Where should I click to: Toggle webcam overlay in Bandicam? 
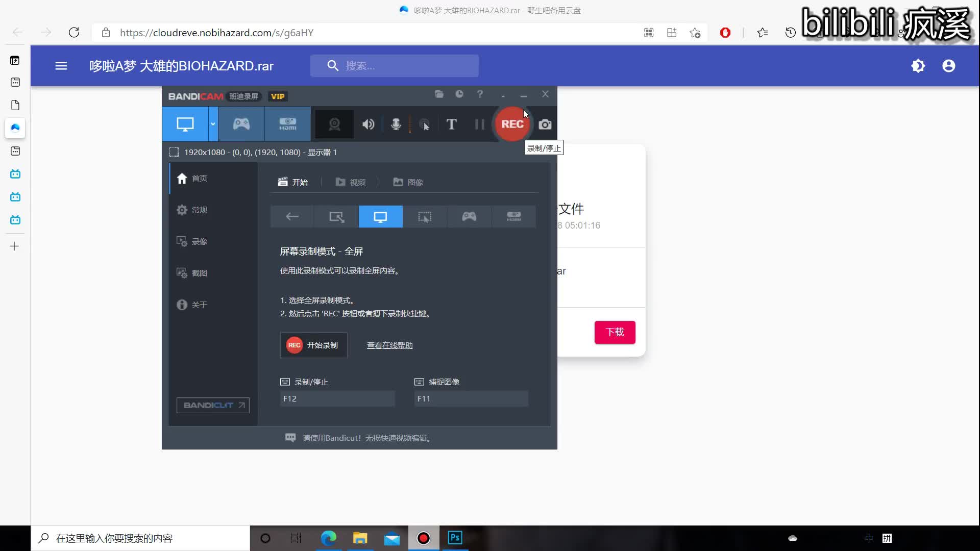pyautogui.click(x=334, y=124)
